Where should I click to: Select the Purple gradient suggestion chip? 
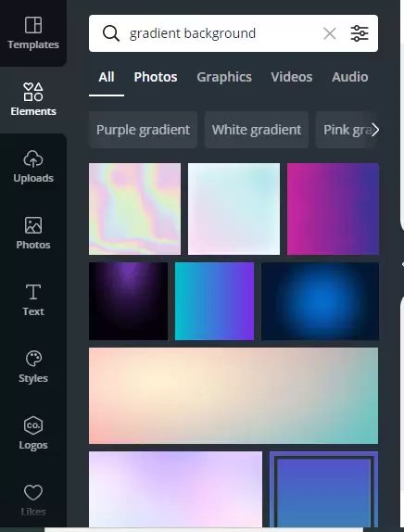pyautogui.click(x=143, y=130)
